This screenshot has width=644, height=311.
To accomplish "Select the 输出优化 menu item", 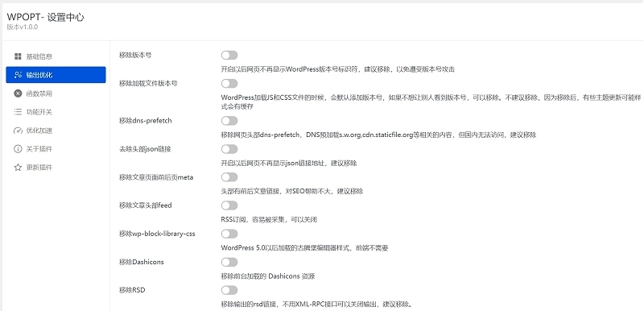I will coord(56,75).
